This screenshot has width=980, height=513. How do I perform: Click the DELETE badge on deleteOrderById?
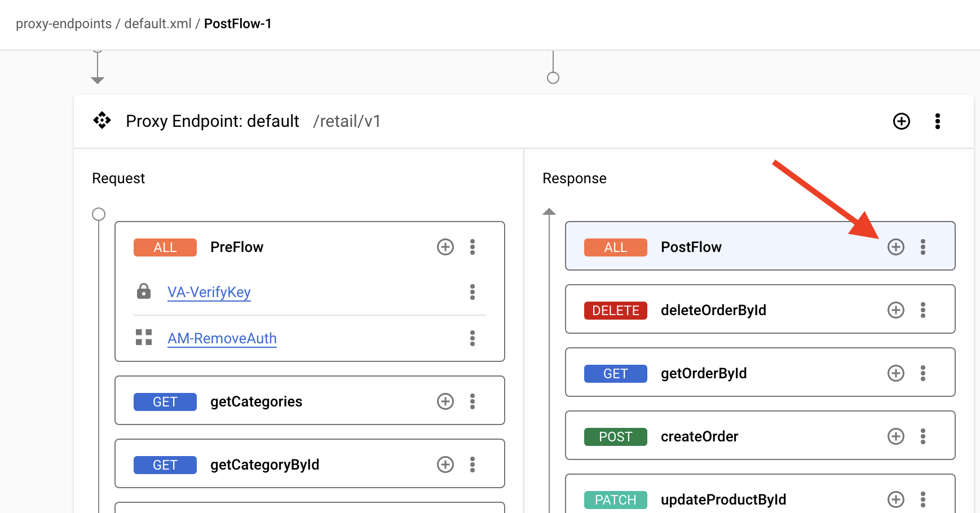[616, 311]
